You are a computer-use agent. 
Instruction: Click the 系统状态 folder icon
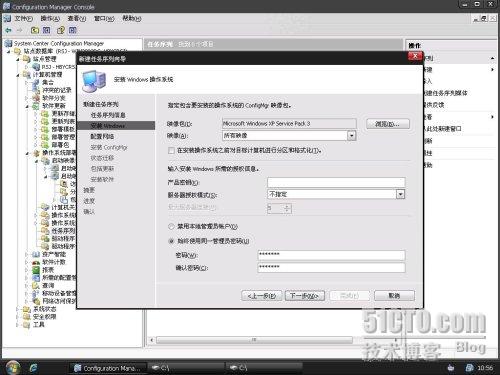click(x=27, y=309)
